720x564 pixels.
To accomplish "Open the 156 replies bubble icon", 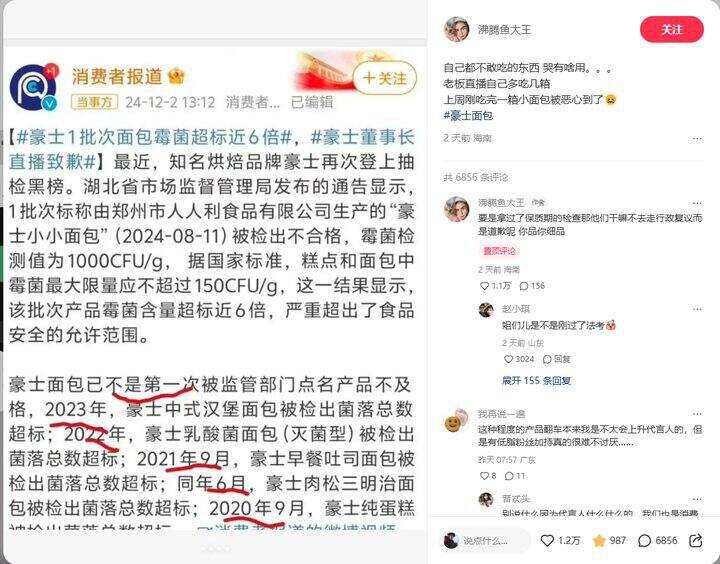I will [523, 286].
